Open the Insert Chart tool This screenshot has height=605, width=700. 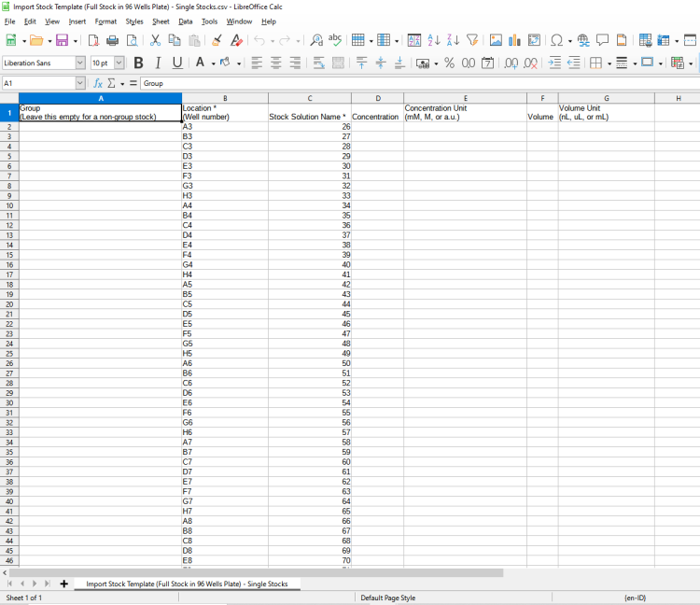click(514, 40)
